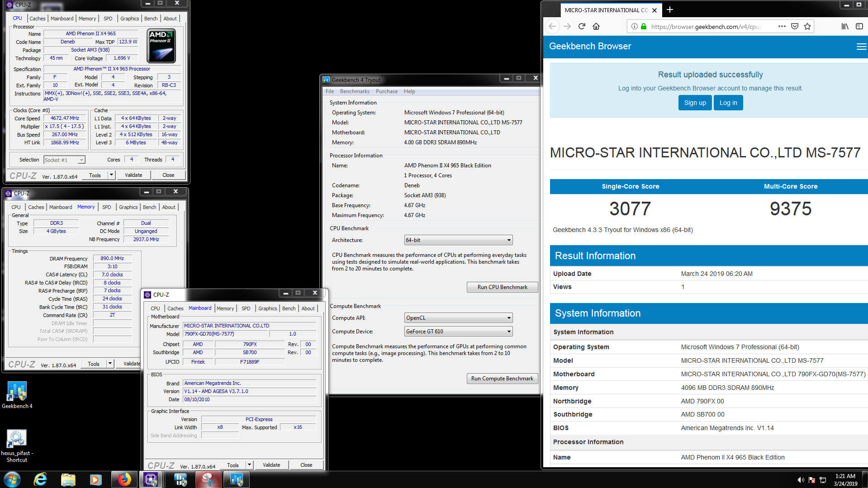Switch to CPU-Z taskbar button
The width and height of the screenshot is (868, 488).
pyautogui.click(x=151, y=479)
